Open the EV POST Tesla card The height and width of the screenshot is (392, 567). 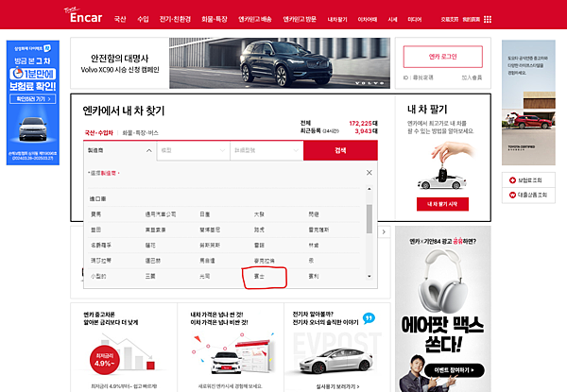click(337, 348)
